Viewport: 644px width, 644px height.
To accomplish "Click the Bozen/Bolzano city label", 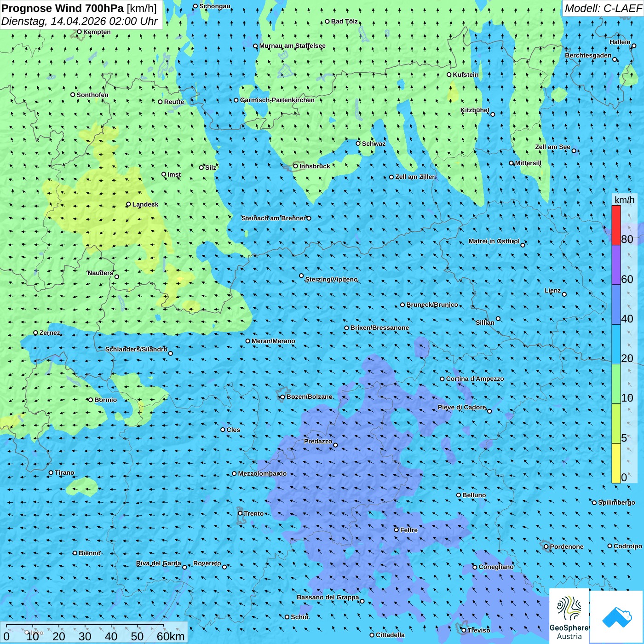I will 309,397.
